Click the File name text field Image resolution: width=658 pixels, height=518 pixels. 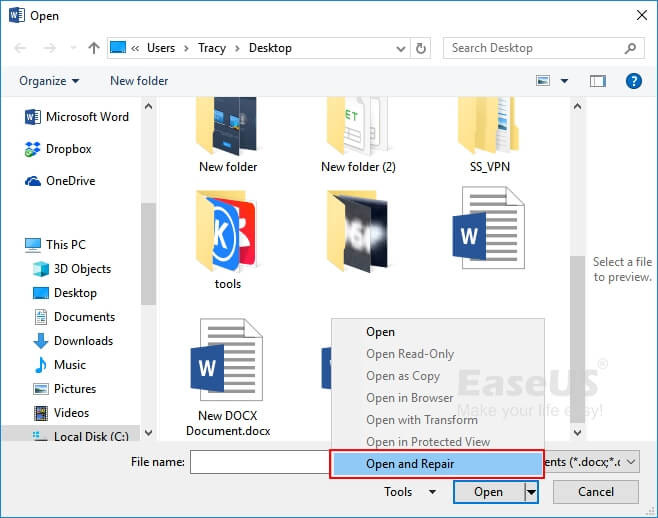[260, 462]
